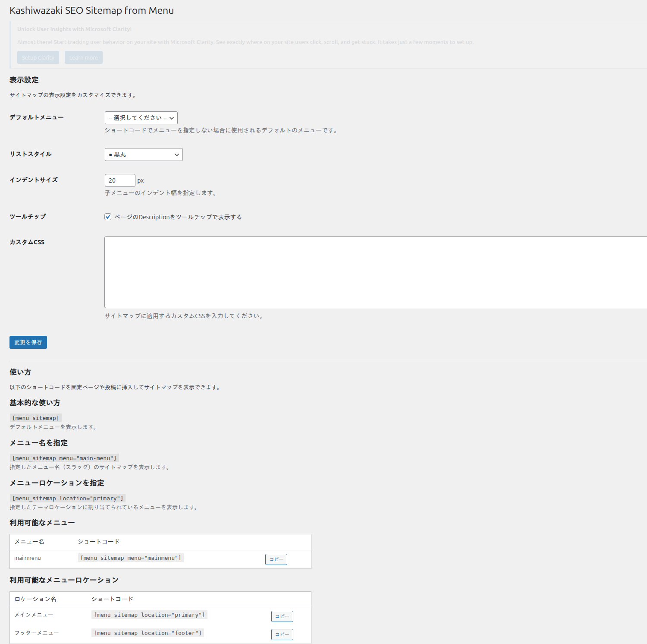Copy the footer location shortcode
This screenshot has width=647, height=644.
coord(282,634)
